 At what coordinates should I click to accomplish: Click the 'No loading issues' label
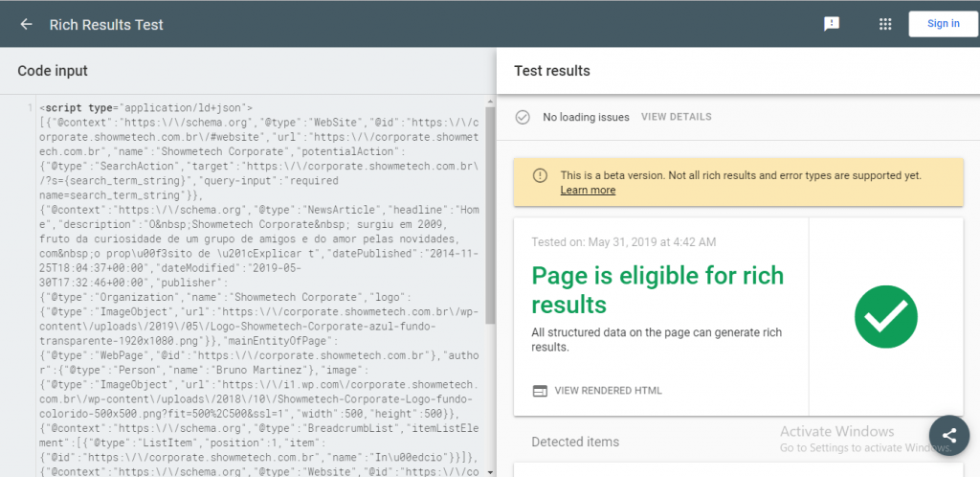pos(586,117)
